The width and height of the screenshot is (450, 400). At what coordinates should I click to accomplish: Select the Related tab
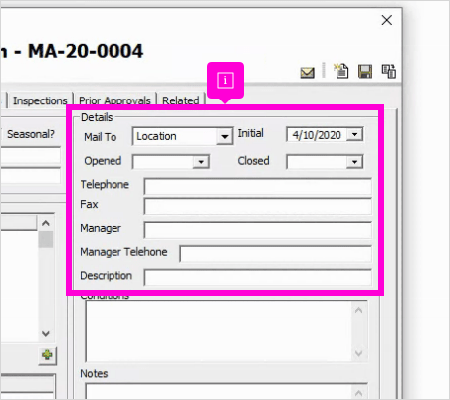180,100
